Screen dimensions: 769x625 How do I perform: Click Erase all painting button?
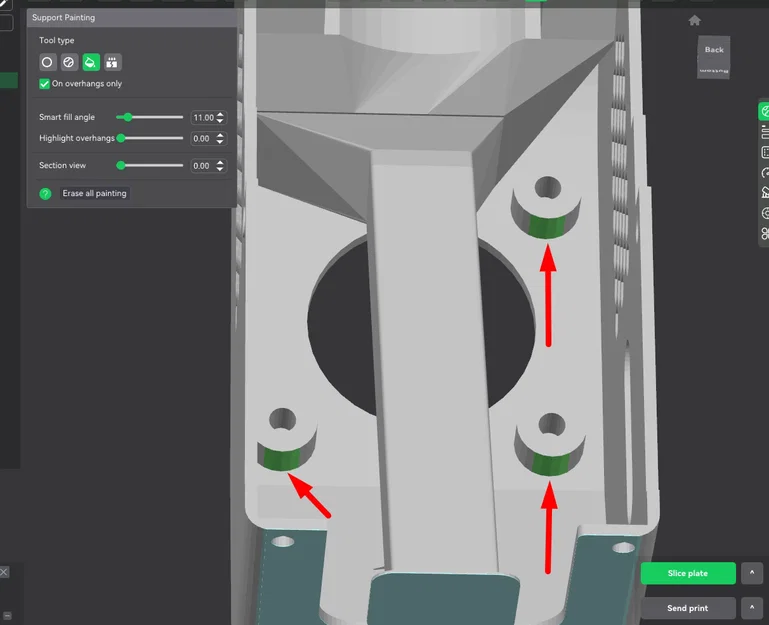point(95,193)
